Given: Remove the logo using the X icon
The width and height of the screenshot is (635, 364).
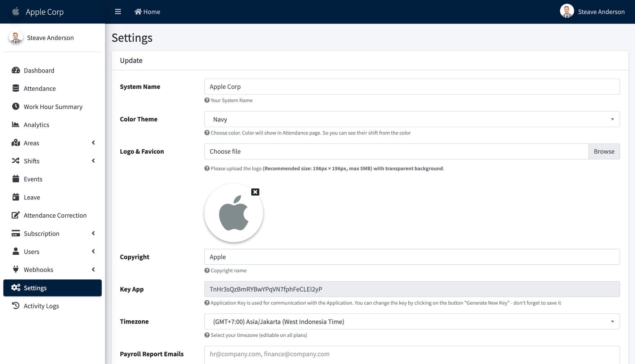Looking at the screenshot, I should point(255,192).
